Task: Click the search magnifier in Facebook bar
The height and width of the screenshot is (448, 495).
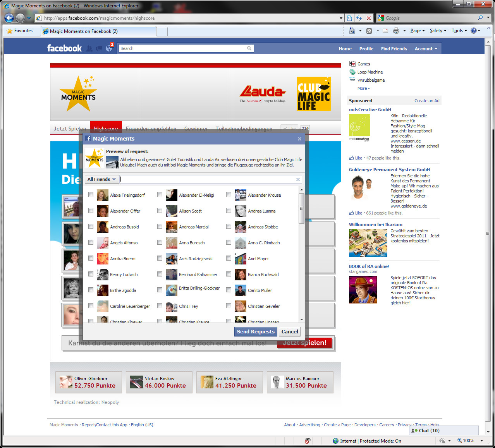Action: pyautogui.click(x=249, y=48)
